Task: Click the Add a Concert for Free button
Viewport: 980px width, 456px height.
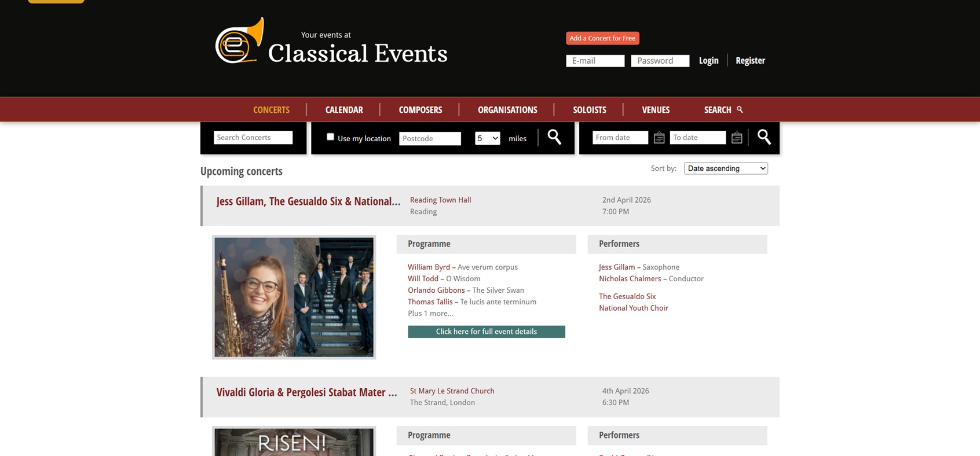Action: pyautogui.click(x=602, y=38)
